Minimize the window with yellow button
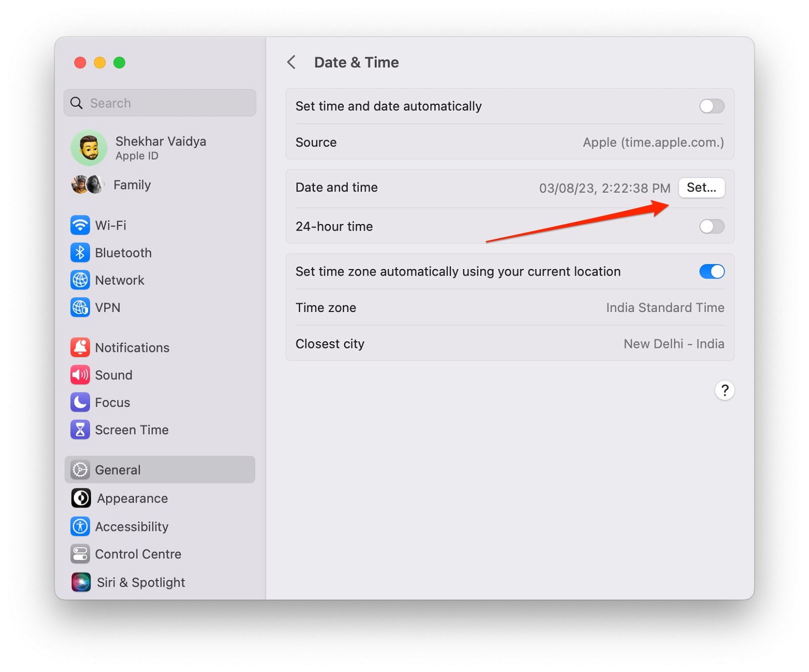The image size is (809, 672). tap(100, 62)
